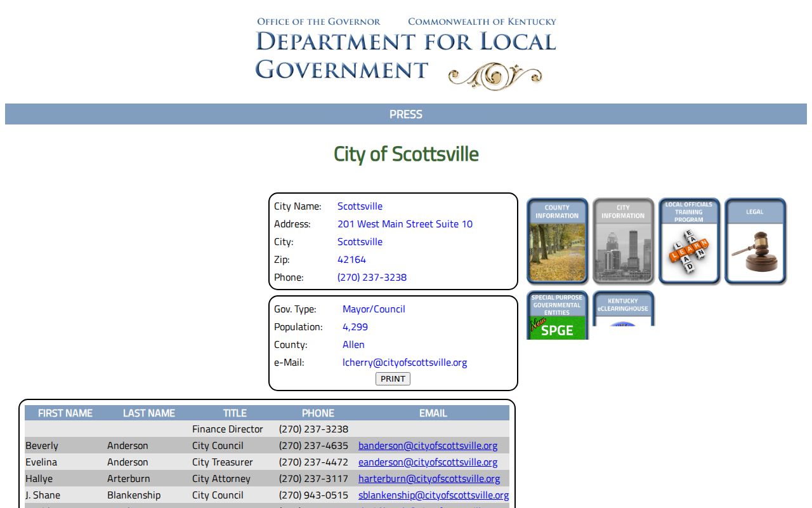This screenshot has height=508, width=812.
Task: Select the City Treasurer title cell
Action: 223,462
